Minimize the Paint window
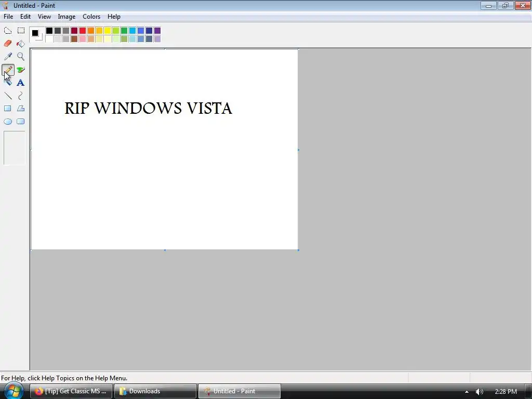This screenshot has width=532, height=399. pos(488,5)
